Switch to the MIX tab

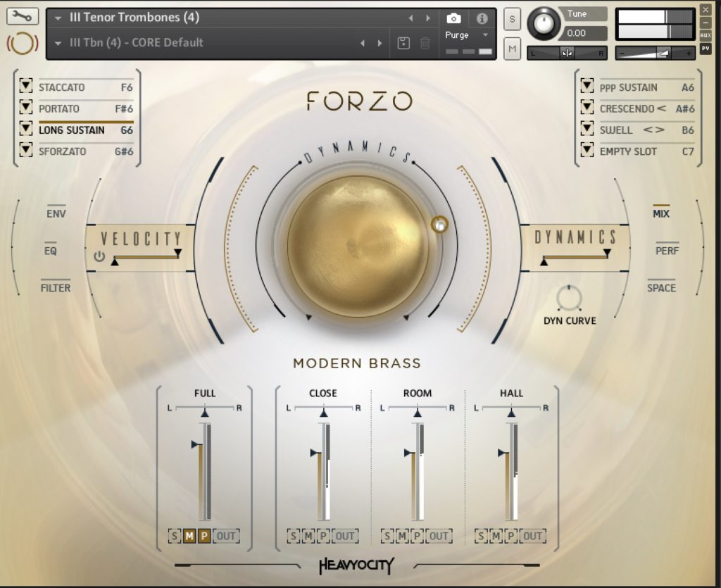click(661, 213)
